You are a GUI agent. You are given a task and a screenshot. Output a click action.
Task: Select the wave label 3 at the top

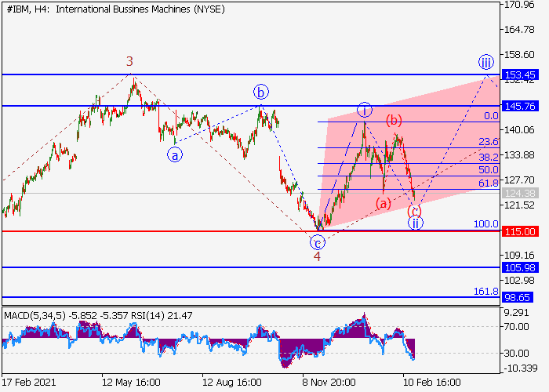pos(129,61)
